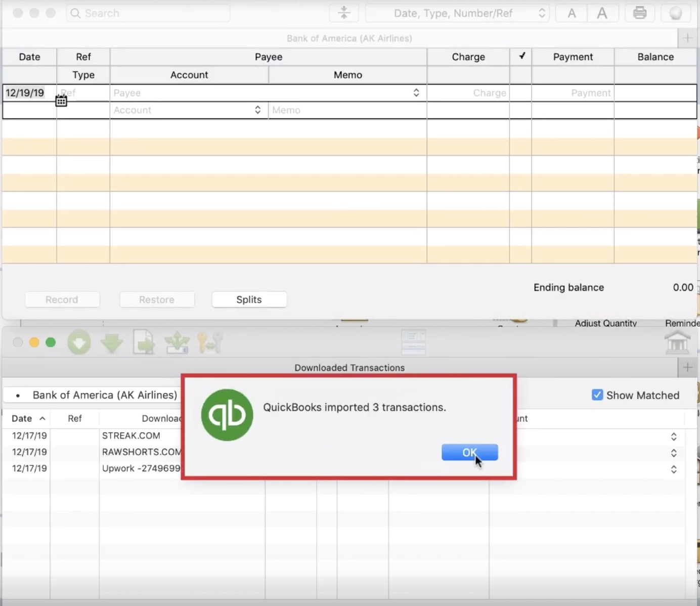Click the Payee column header

[269, 57]
